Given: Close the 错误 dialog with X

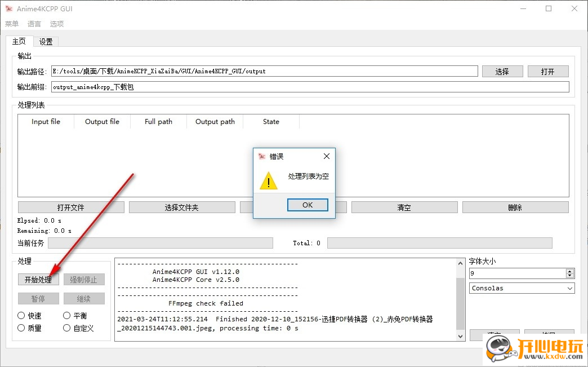Looking at the screenshot, I should (x=327, y=156).
